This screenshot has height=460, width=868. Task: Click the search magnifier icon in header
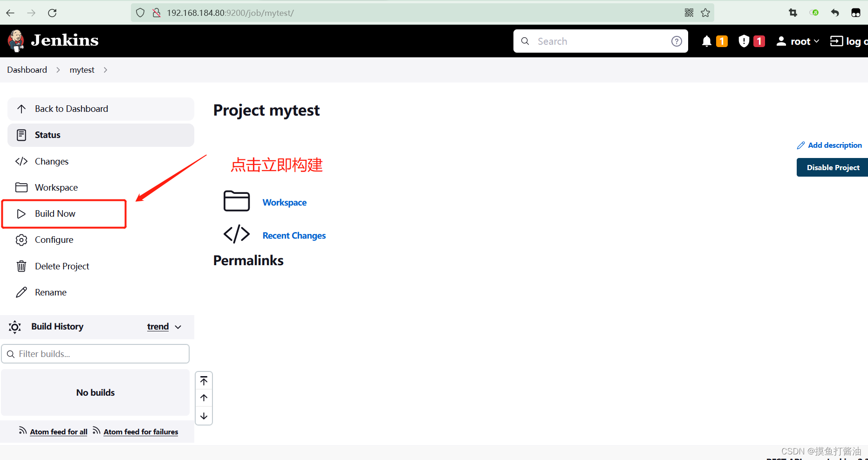pyautogui.click(x=525, y=41)
